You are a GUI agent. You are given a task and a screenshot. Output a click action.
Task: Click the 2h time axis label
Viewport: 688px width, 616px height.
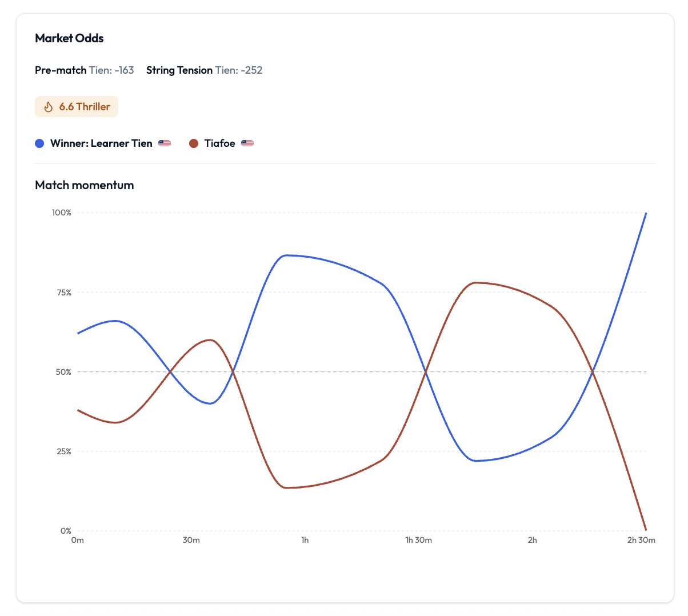click(532, 540)
